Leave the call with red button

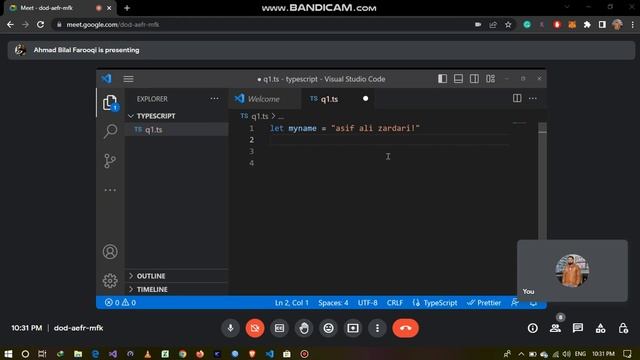[x=405, y=328]
